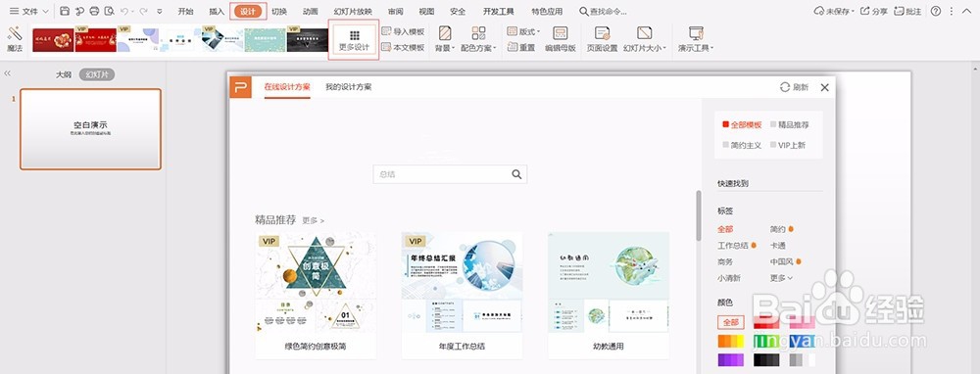Viewport: 980px width, 374px height.
Task: Click 刷新 refresh in design dialog
Action: [795, 87]
